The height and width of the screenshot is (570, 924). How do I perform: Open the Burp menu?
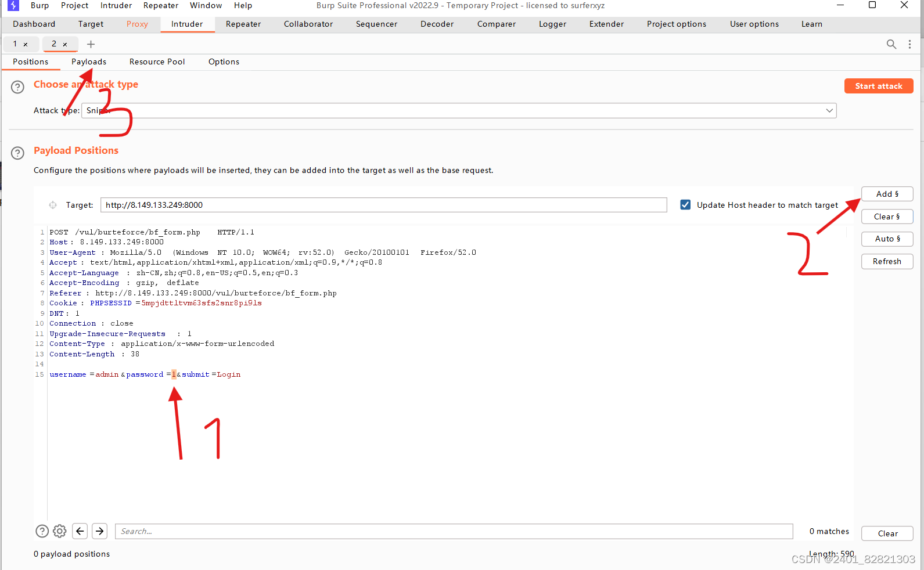[x=40, y=5]
